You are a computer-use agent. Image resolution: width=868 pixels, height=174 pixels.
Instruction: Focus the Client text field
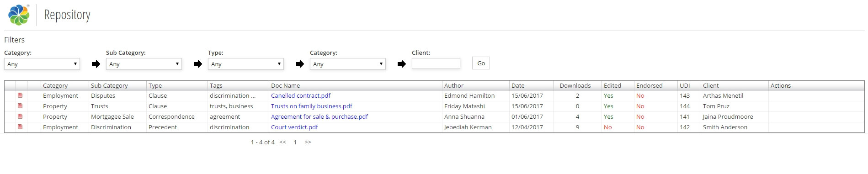[436, 63]
